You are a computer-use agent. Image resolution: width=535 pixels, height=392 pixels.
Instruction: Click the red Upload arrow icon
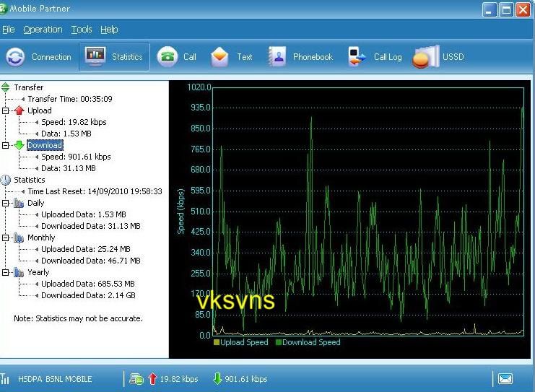[19, 110]
